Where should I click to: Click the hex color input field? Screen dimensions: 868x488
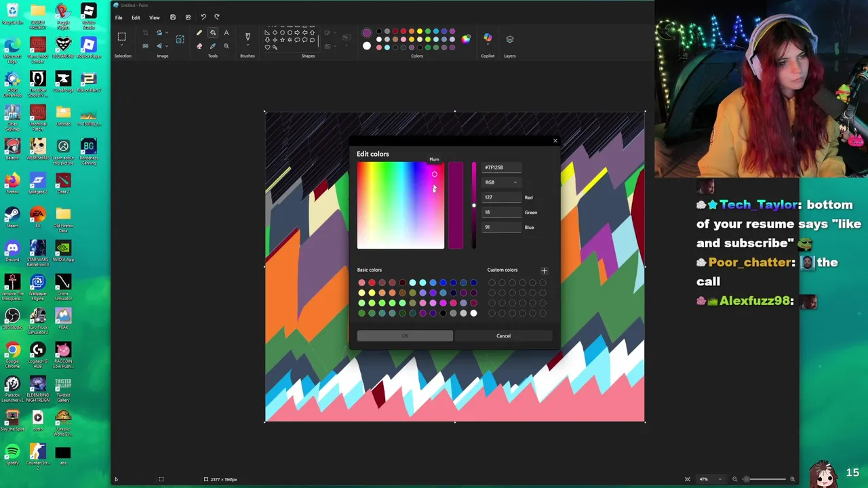point(502,167)
